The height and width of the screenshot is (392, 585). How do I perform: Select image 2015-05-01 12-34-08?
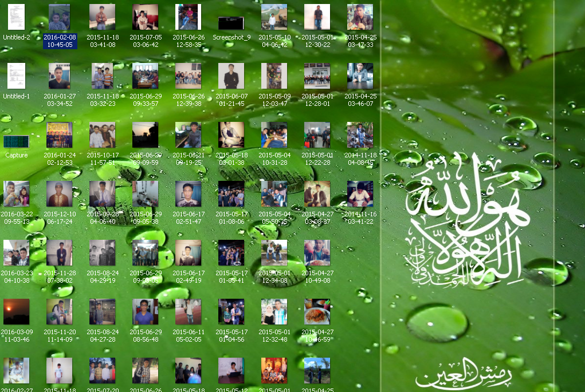[x=274, y=252]
